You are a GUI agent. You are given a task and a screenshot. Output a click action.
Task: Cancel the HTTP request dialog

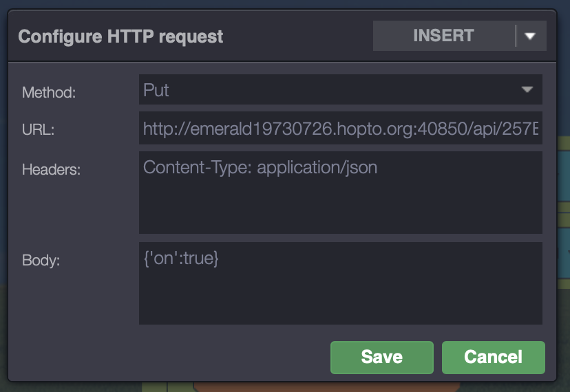coord(493,357)
